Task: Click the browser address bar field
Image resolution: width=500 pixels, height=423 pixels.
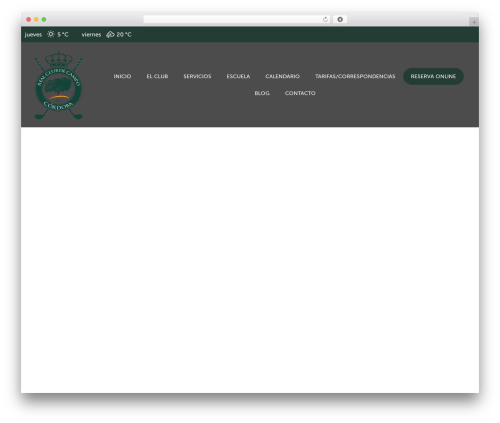Action: coord(233,20)
